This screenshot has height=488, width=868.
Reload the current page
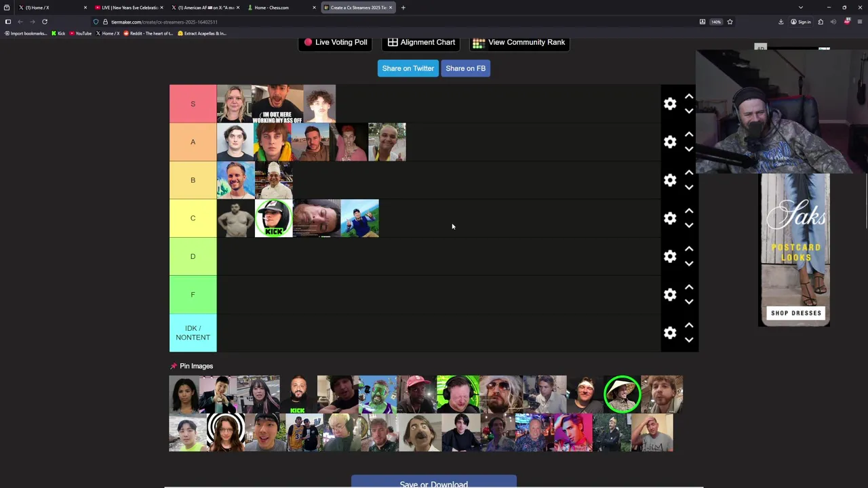(x=45, y=22)
